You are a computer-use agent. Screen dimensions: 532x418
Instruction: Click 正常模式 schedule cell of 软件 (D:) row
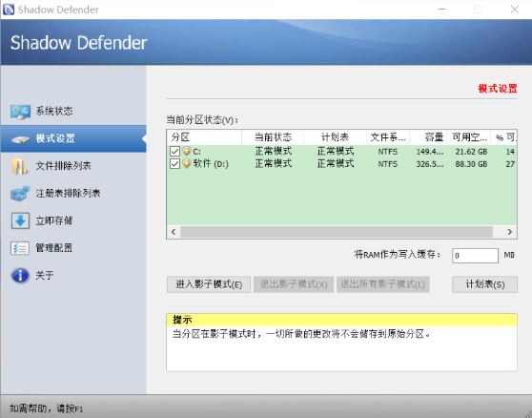336,163
